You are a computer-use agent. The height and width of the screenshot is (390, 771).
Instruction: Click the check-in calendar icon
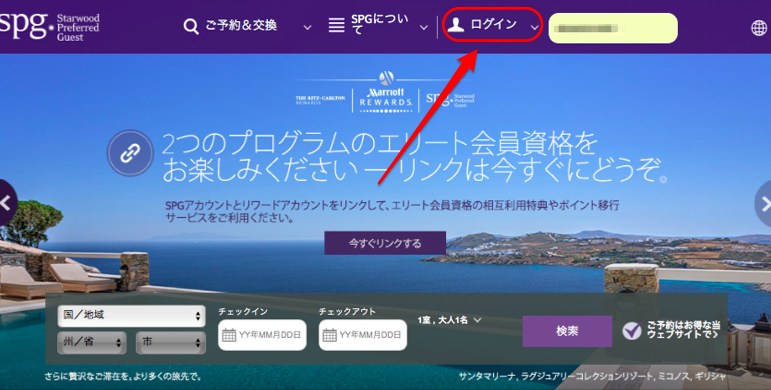(x=229, y=335)
